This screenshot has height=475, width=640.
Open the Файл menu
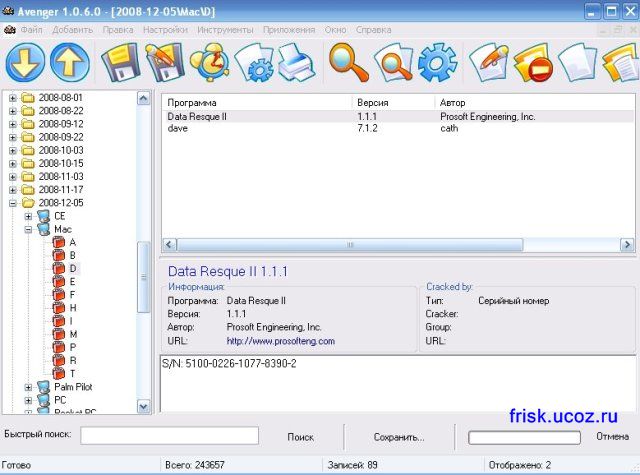[x=31, y=30]
